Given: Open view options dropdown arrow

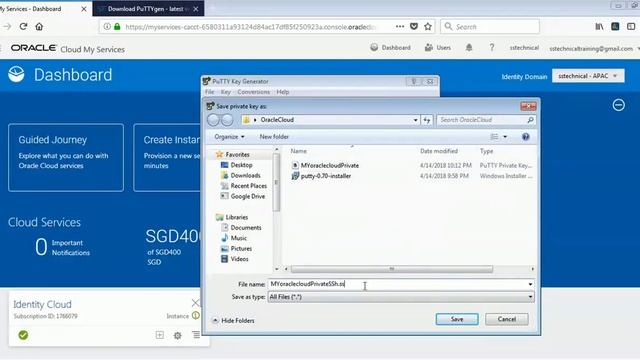Looking at the screenshot, I should pyautogui.click(x=505, y=137).
